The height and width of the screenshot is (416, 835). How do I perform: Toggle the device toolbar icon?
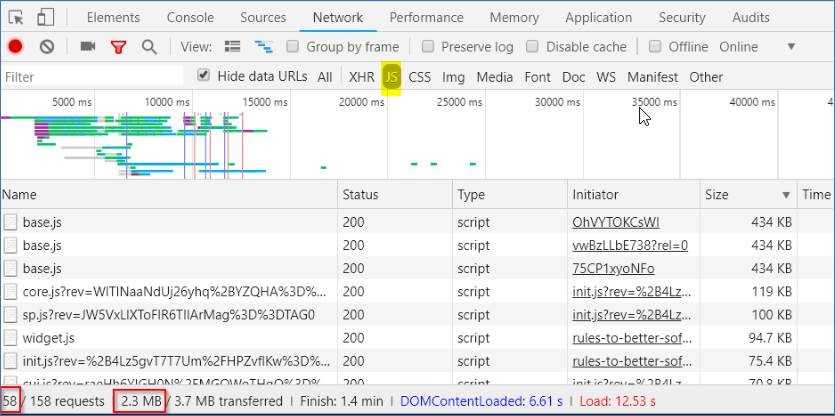coord(46,18)
